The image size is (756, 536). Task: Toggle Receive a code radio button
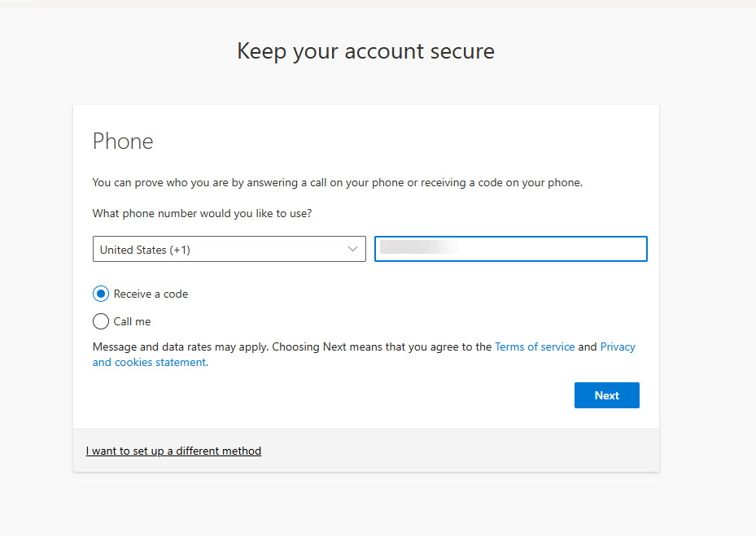point(100,294)
